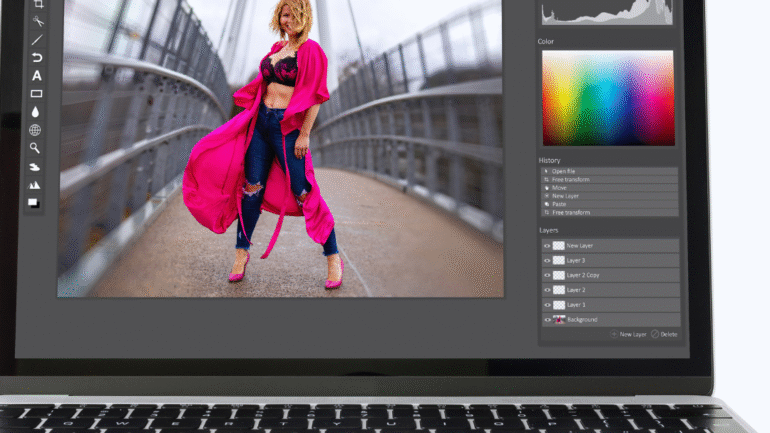
Task: Select the Paste history step
Action: pyautogui.click(x=609, y=204)
